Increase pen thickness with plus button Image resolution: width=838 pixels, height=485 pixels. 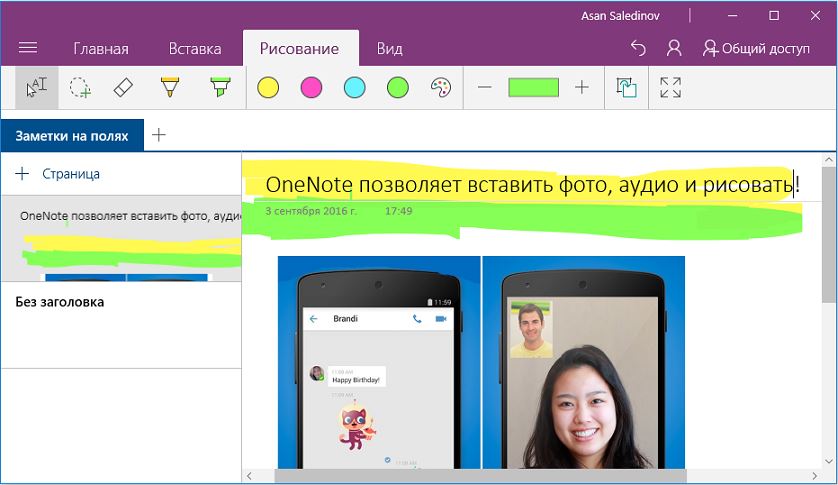pos(582,88)
